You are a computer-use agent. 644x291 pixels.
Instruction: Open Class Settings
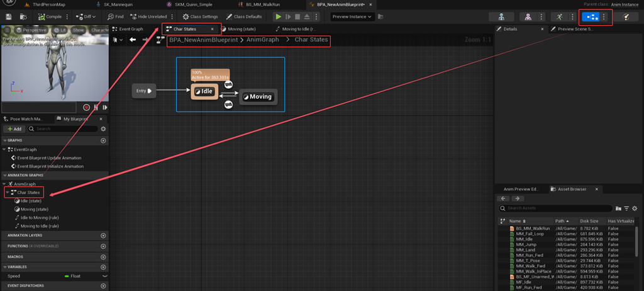[x=200, y=17]
